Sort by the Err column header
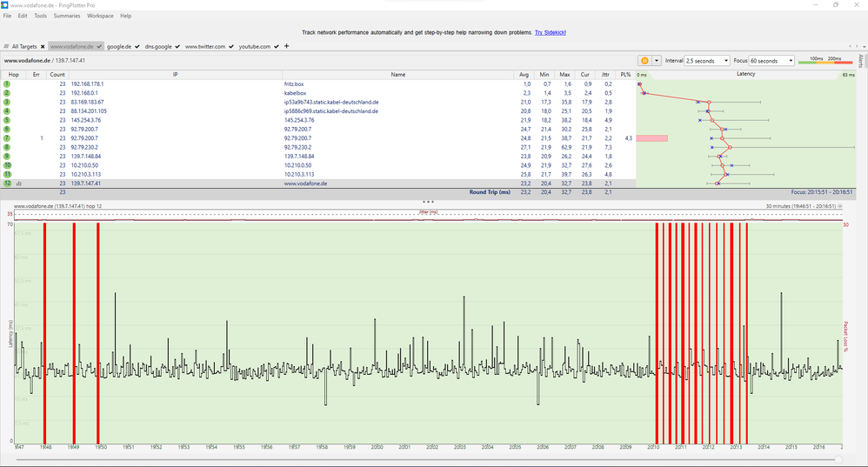The width and height of the screenshot is (868, 467). pos(36,75)
